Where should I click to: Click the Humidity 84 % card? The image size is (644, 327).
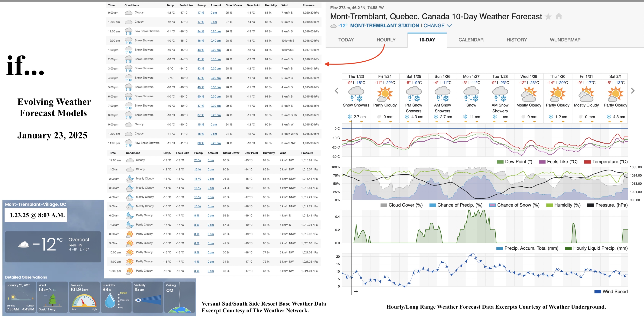(116, 297)
